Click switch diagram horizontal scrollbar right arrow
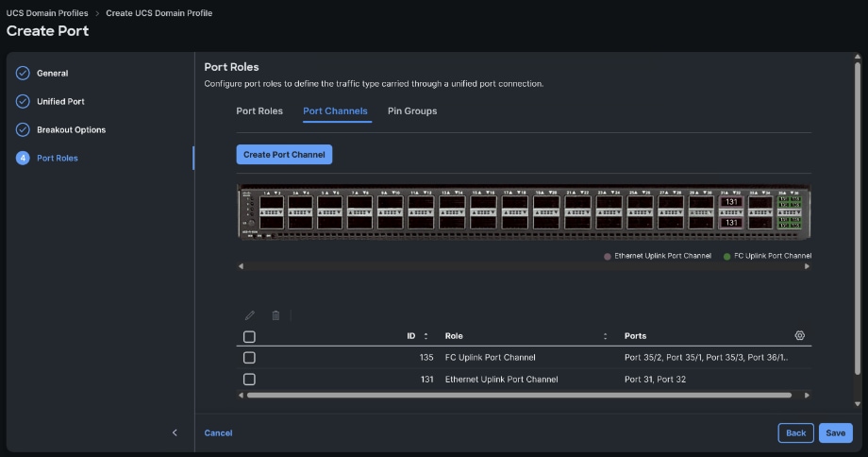The height and width of the screenshot is (457, 868). [x=807, y=266]
